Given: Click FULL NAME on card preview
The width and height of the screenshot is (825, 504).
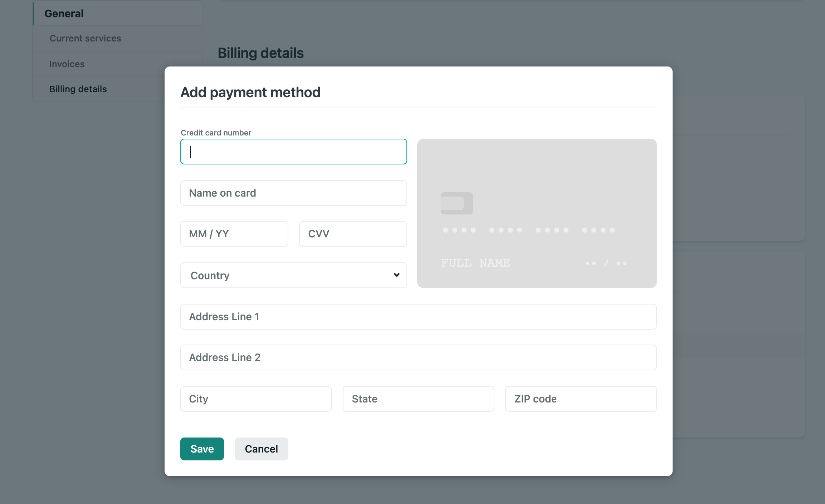Looking at the screenshot, I should pyautogui.click(x=475, y=263).
